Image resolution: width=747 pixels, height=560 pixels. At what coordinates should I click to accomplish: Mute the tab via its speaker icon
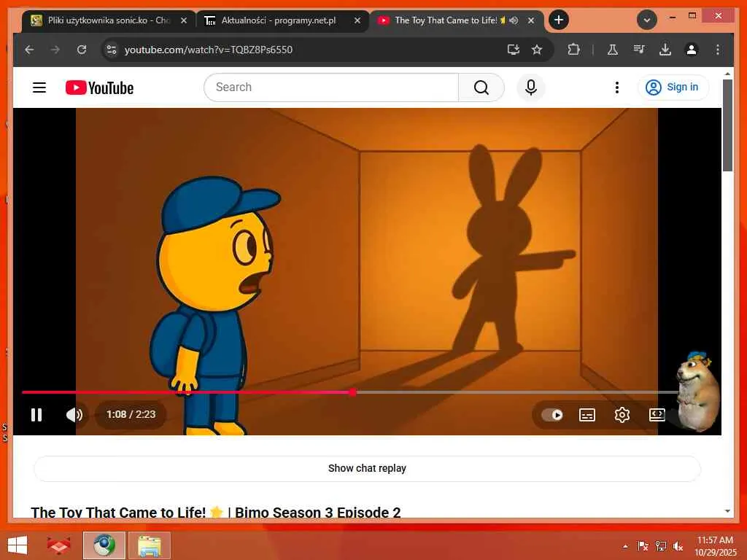point(514,20)
